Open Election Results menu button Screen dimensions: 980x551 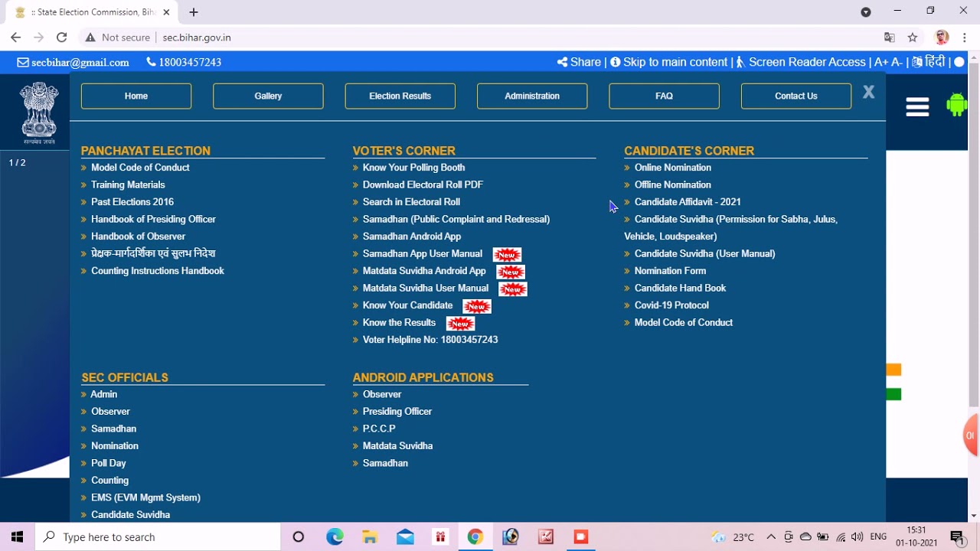coord(400,96)
